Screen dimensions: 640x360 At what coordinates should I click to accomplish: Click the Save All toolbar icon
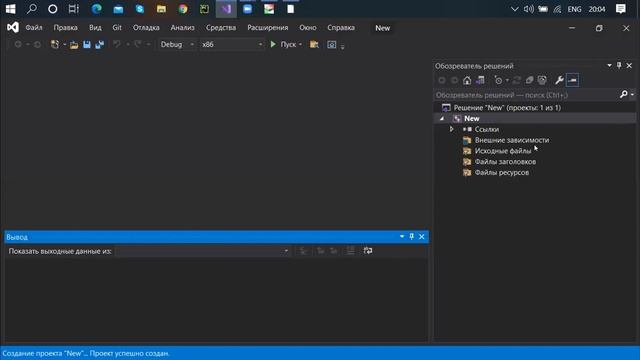(100, 44)
